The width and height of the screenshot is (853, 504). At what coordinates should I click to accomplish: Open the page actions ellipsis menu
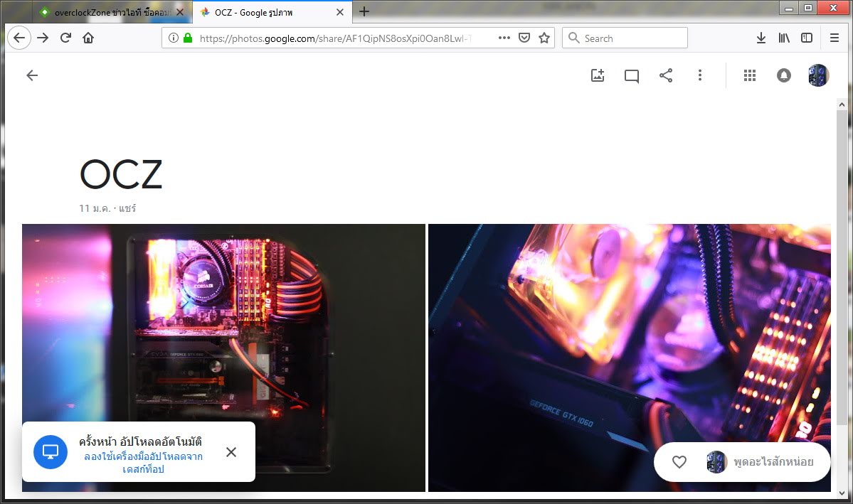[504, 38]
